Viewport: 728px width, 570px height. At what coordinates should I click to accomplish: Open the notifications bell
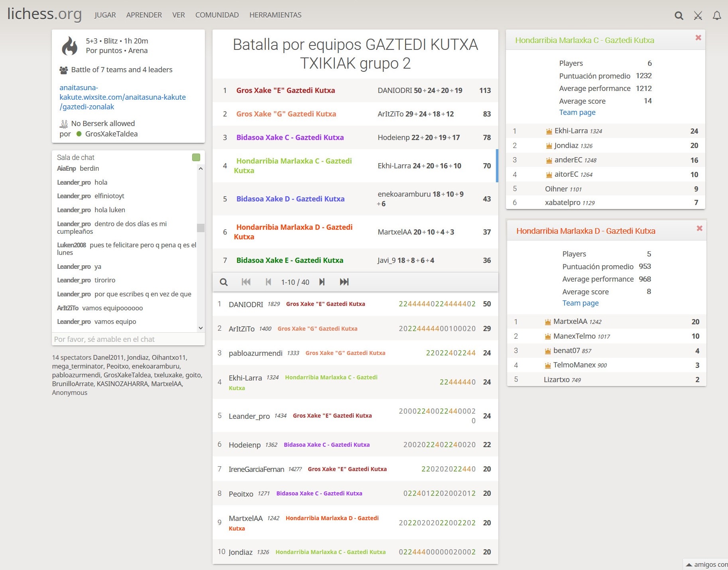(717, 16)
